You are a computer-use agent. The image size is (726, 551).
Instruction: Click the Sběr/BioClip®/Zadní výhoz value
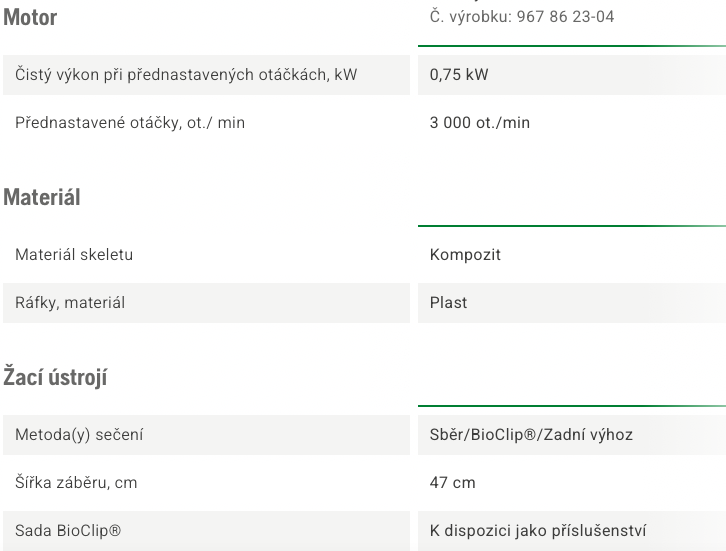pos(531,435)
